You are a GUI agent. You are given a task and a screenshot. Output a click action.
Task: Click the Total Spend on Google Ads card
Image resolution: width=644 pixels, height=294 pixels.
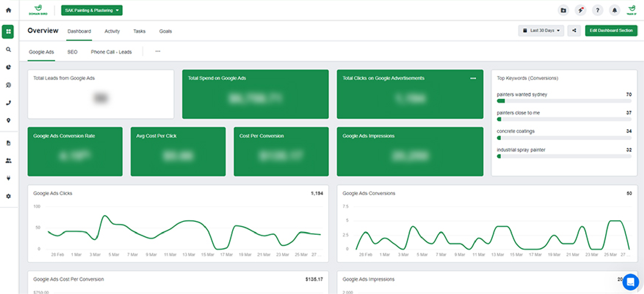click(255, 94)
